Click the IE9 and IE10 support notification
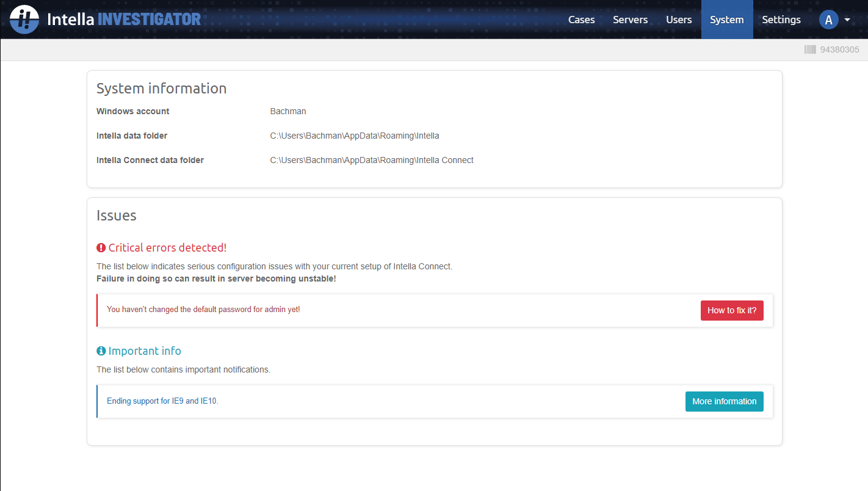 [162, 401]
